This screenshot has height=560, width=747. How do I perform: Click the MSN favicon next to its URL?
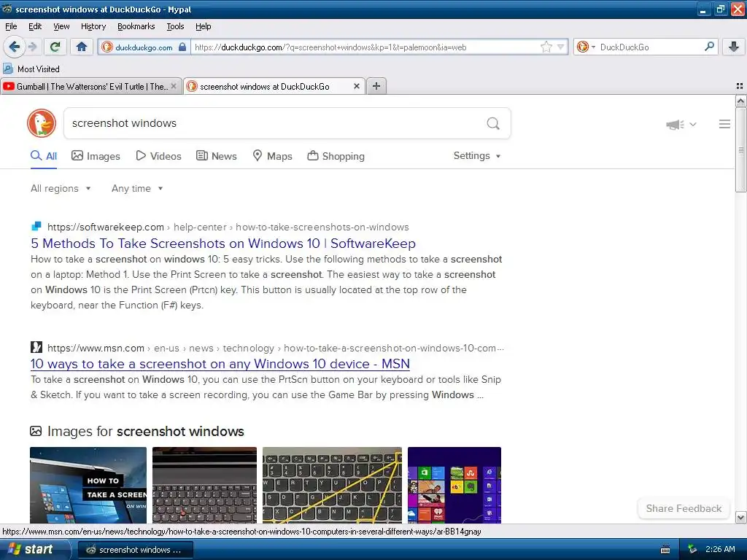point(36,347)
